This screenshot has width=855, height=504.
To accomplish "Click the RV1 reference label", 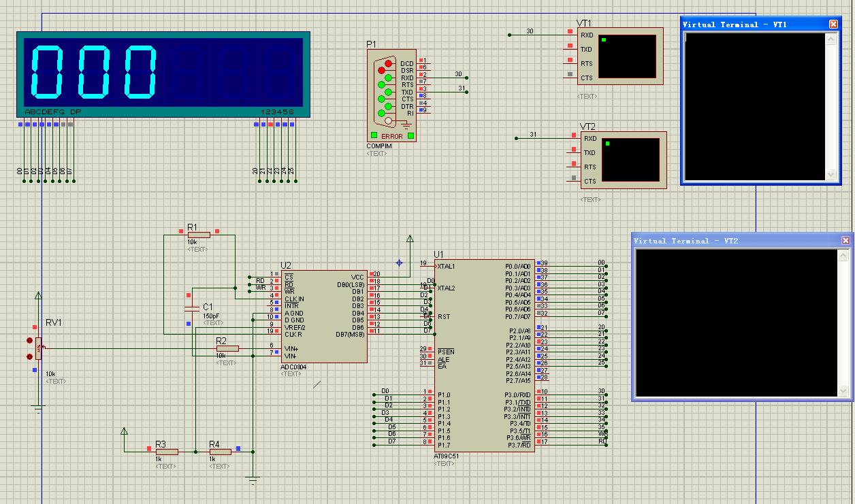I will [54, 322].
